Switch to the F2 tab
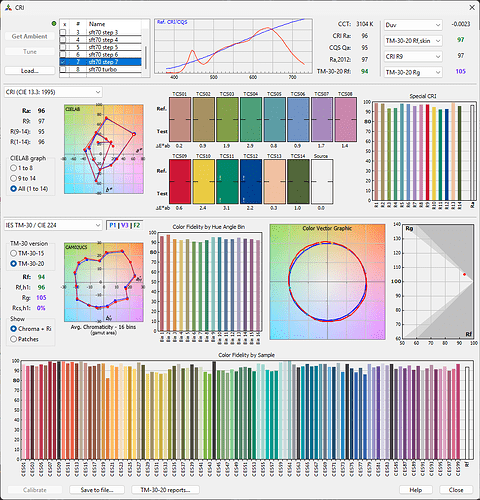The image size is (480, 500). [137, 225]
